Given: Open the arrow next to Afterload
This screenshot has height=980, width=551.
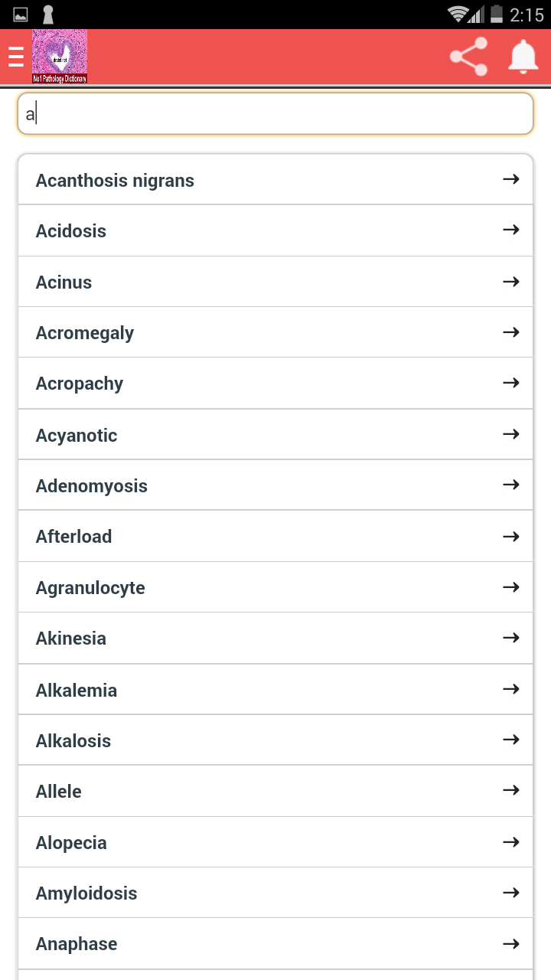Looking at the screenshot, I should point(510,536).
